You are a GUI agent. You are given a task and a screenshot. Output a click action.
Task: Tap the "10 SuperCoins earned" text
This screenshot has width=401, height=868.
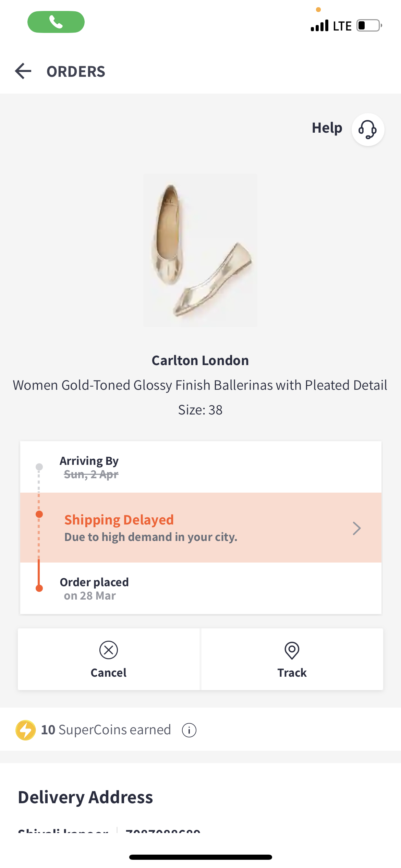[x=106, y=730]
